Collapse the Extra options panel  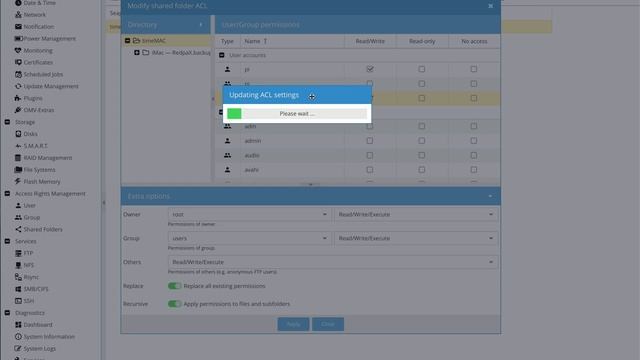pyautogui.click(x=490, y=196)
